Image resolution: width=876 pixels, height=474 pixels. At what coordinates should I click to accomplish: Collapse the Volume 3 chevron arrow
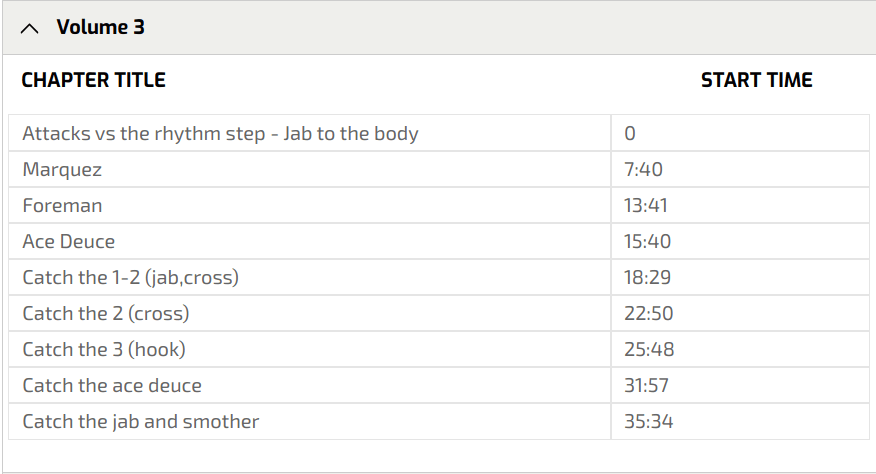pos(31,29)
